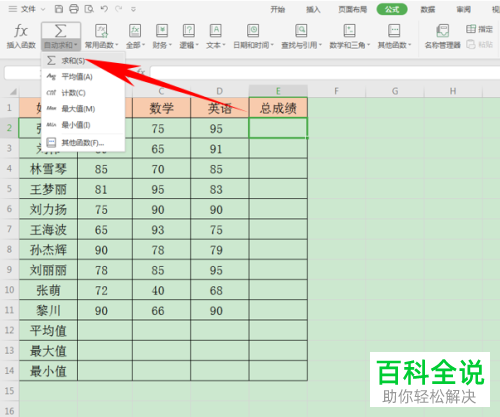Image resolution: width=500 pixels, height=417 pixels.
Task: Choose 平均值(A) from the dropdown menu
Action: 83,77
